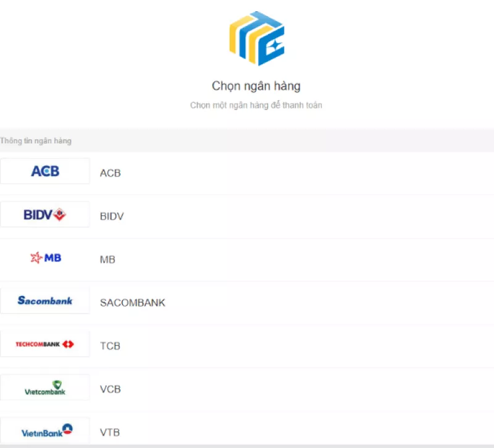The width and height of the screenshot is (494, 448).
Task: Click the Sacombank logo
Action: coord(44,301)
